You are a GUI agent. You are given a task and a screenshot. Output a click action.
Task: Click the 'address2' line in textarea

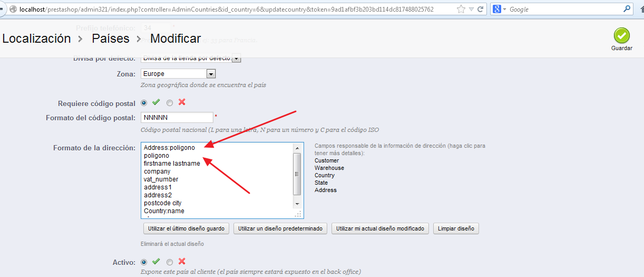158,195
